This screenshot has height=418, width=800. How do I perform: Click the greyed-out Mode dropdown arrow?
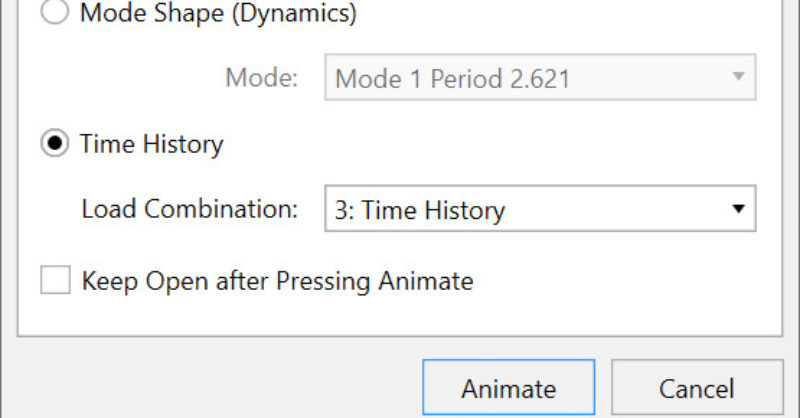(x=739, y=78)
